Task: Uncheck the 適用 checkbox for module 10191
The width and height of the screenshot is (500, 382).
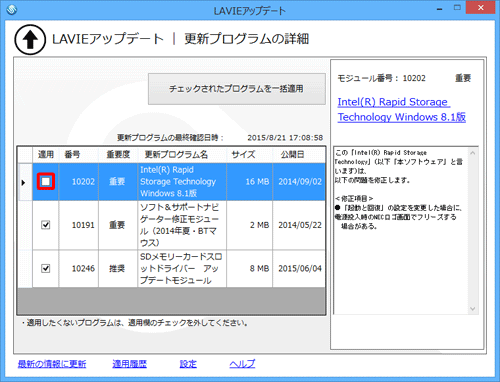Action: point(46,225)
